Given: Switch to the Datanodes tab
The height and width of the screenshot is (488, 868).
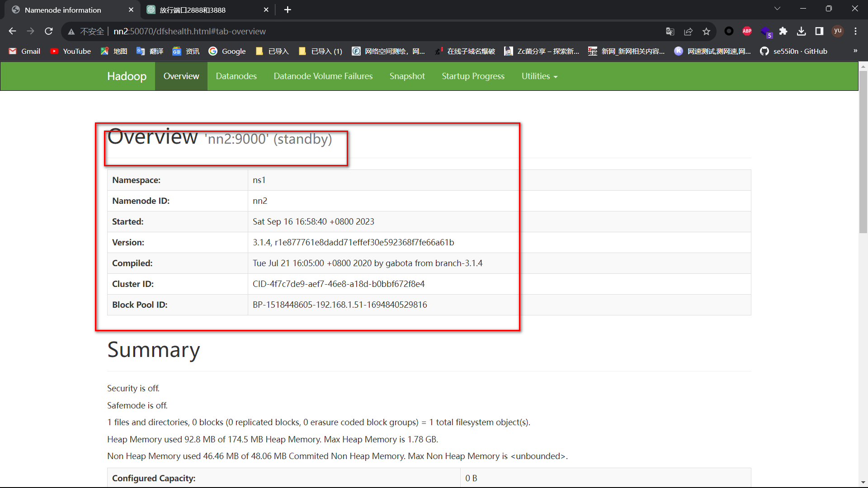Looking at the screenshot, I should [236, 76].
